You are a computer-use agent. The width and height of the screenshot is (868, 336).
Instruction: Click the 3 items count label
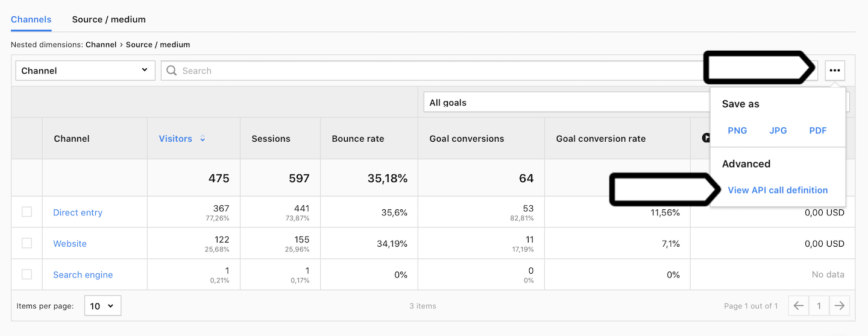pos(423,306)
